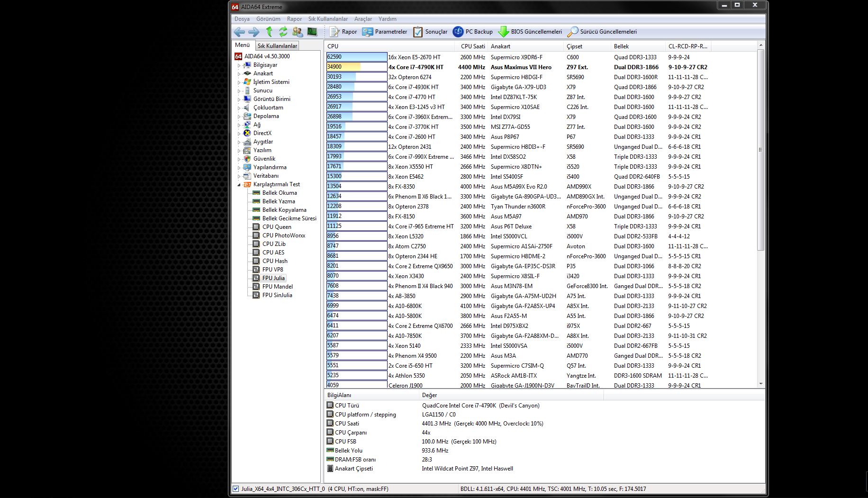Select Bellek Gecikme Süresi benchmark
868x498 pixels.
(x=289, y=218)
